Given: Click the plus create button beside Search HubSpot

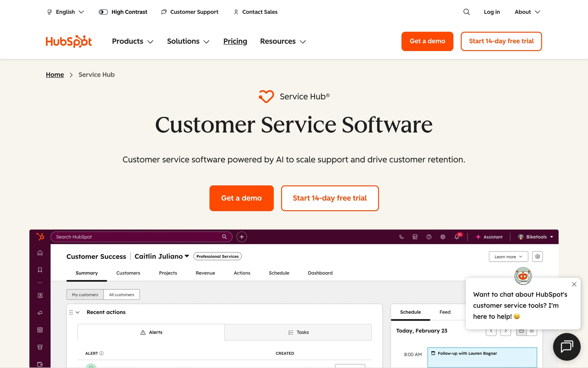Looking at the screenshot, I should [242, 237].
